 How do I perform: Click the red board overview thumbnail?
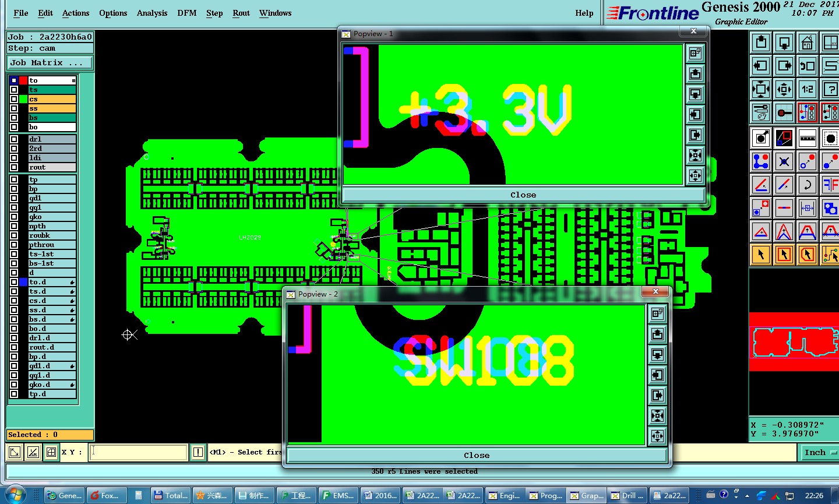[794, 342]
